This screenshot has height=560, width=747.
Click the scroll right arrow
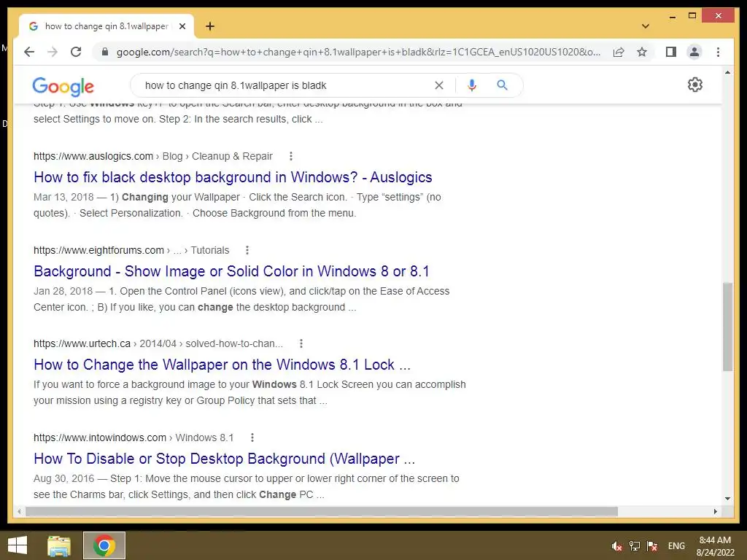tap(716, 511)
